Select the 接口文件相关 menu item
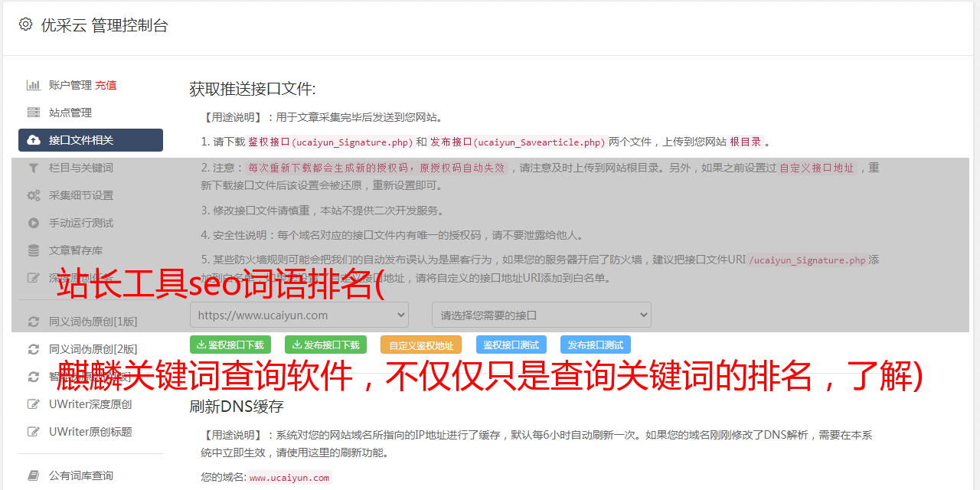 click(90, 140)
